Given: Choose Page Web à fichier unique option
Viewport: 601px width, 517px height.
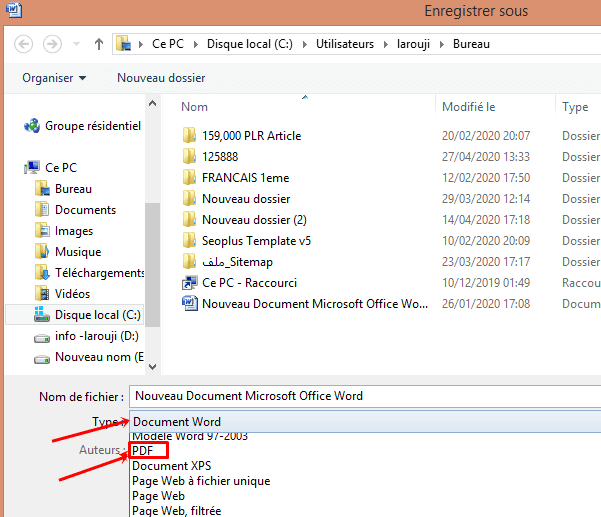Looking at the screenshot, I should [200, 481].
